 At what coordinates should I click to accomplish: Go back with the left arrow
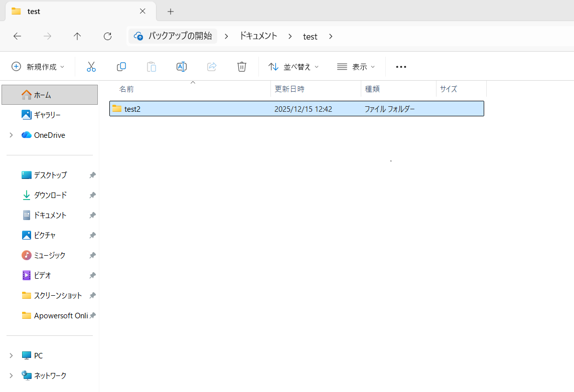[x=17, y=36]
